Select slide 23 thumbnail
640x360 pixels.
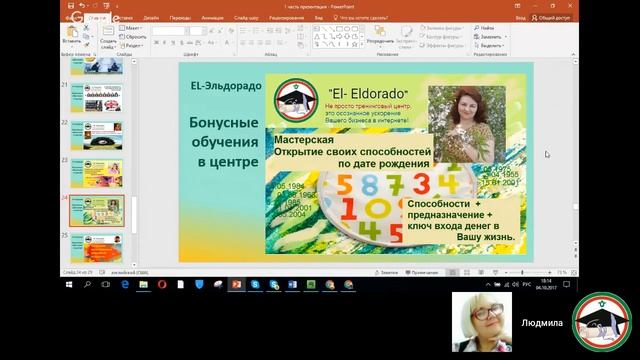(97, 173)
